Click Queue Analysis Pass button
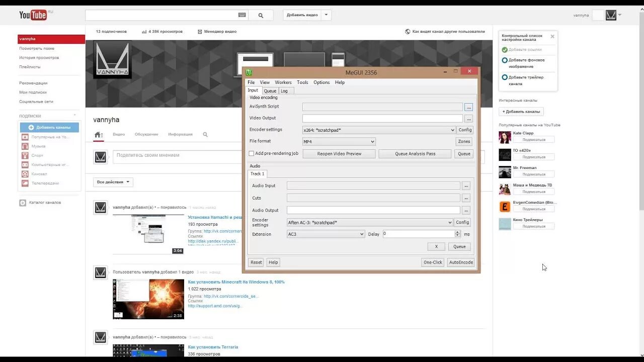The image size is (644, 362). [x=415, y=154]
